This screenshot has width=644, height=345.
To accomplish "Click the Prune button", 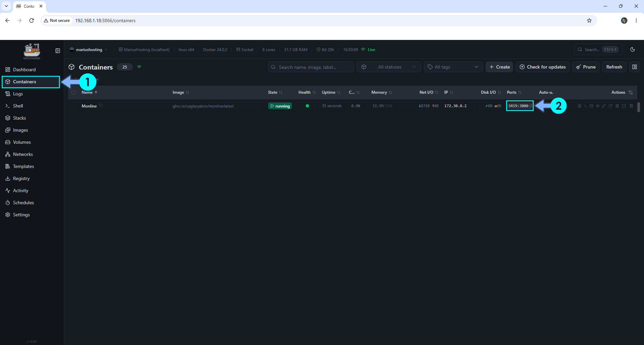I will pyautogui.click(x=586, y=67).
